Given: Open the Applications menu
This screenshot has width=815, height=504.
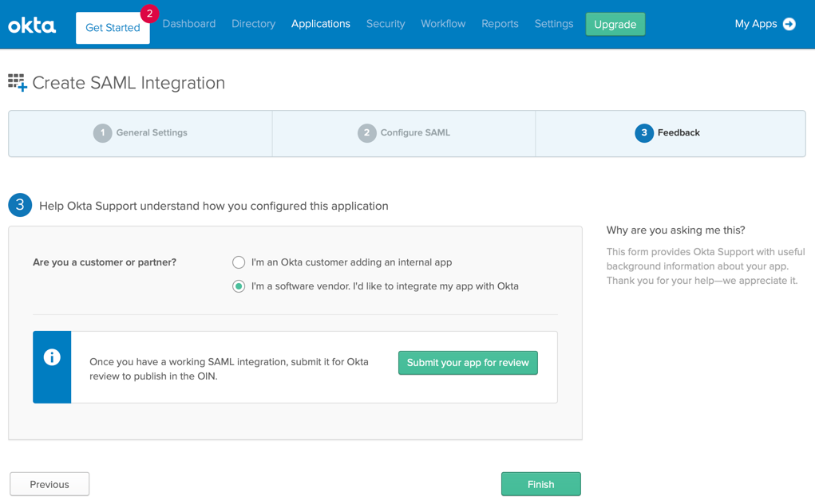Looking at the screenshot, I should pyautogui.click(x=320, y=24).
